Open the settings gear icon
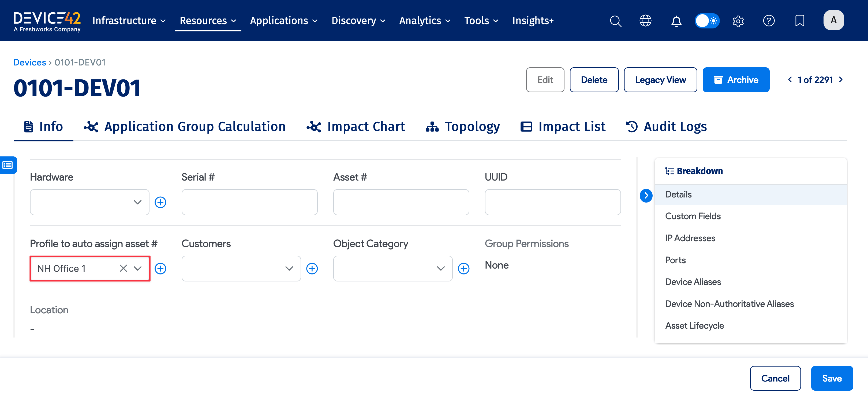The image size is (868, 396). coord(738,21)
